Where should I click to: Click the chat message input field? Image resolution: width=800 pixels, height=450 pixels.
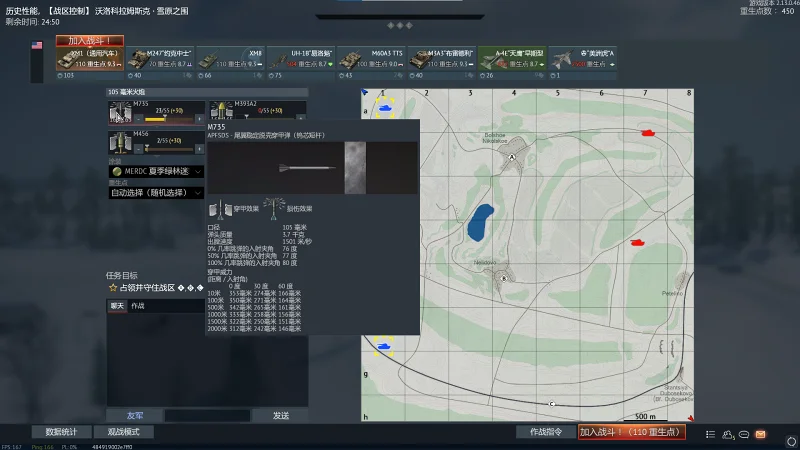(207, 416)
